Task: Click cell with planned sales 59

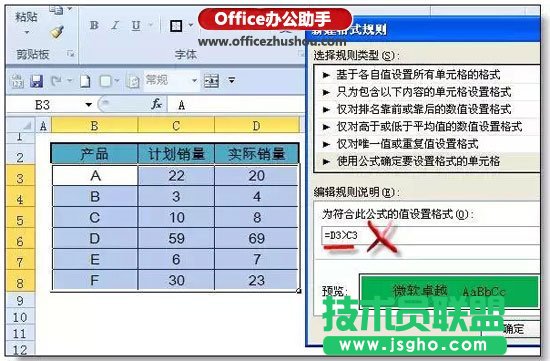Action: coord(176,238)
